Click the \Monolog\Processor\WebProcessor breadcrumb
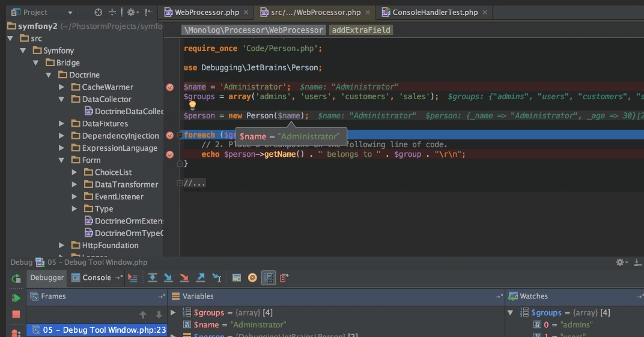 254,30
